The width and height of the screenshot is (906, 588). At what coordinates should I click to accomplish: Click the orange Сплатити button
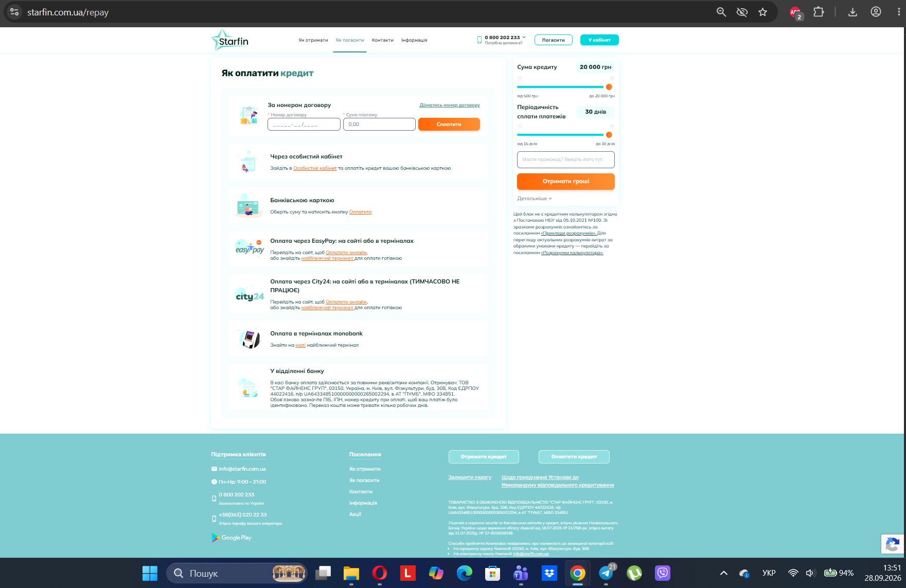449,124
